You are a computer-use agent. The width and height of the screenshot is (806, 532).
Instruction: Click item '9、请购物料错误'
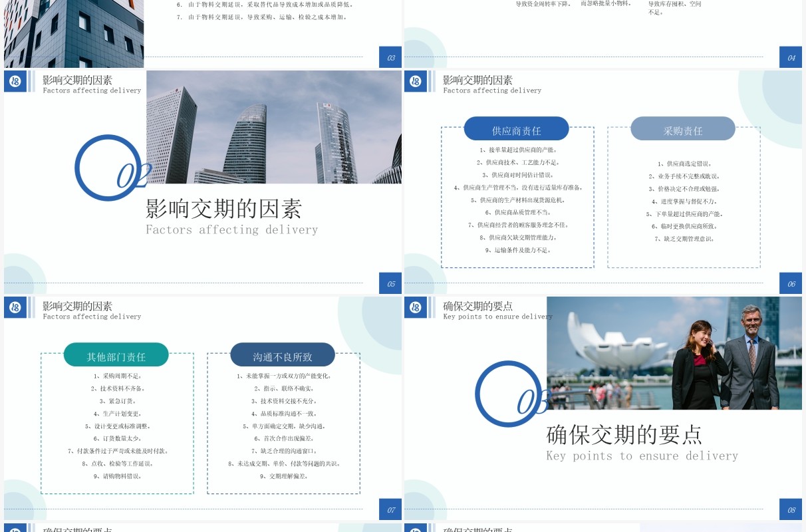pyautogui.click(x=117, y=476)
